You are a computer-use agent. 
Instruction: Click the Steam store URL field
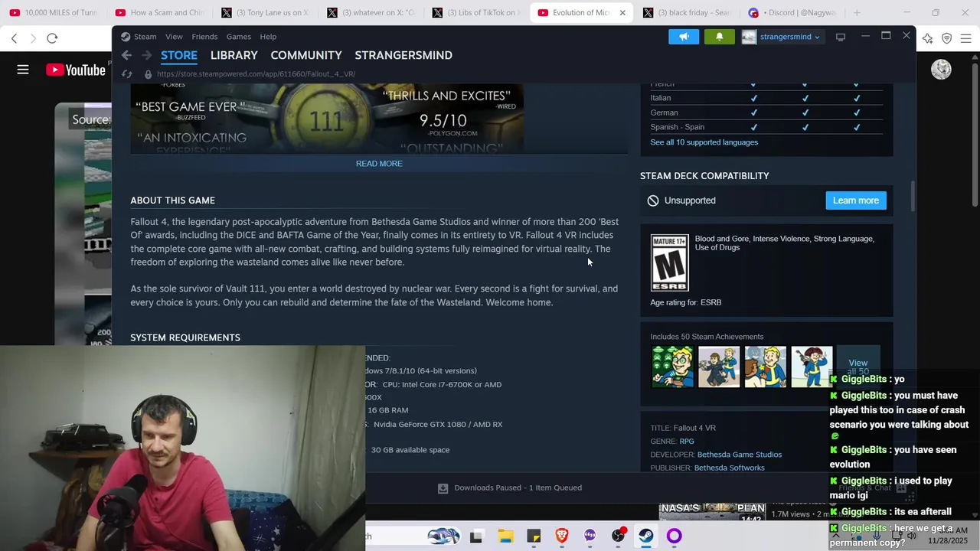[x=256, y=74]
